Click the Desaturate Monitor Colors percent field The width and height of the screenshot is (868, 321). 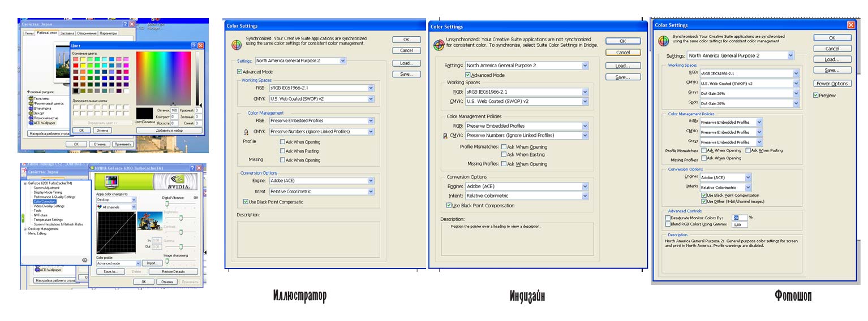pos(738,217)
